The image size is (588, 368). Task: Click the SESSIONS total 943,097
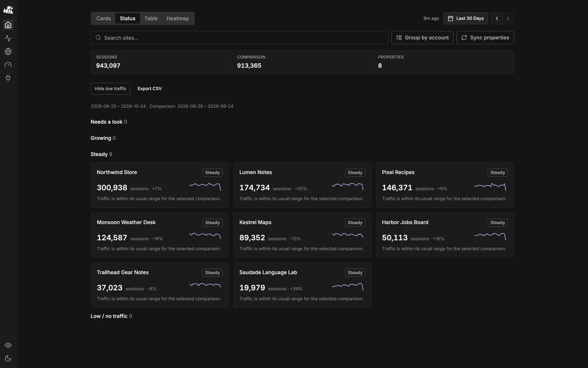pos(108,66)
